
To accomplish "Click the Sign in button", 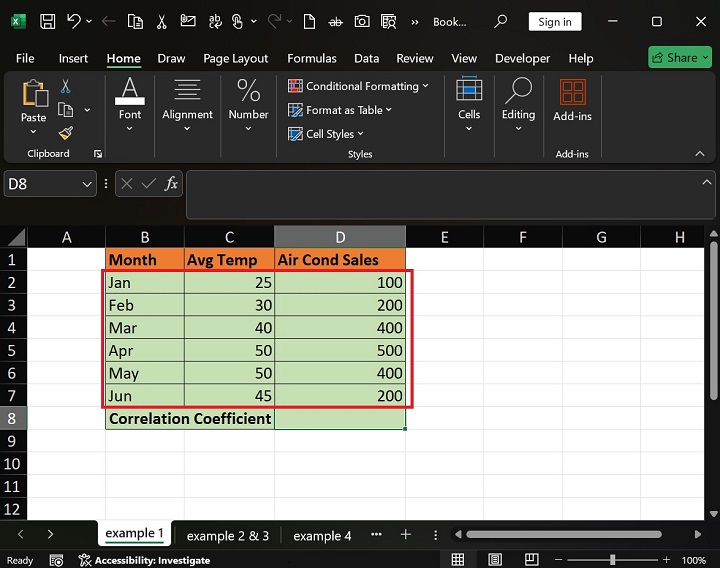I will click(x=555, y=22).
